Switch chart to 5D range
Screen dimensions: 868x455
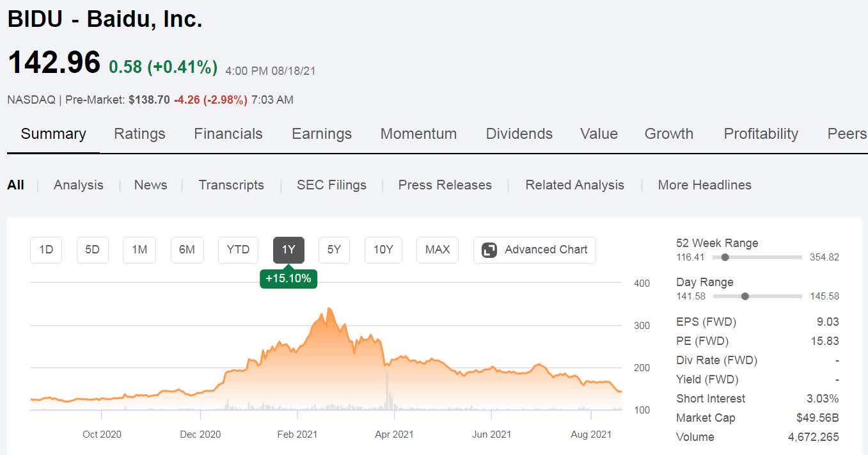[93, 250]
